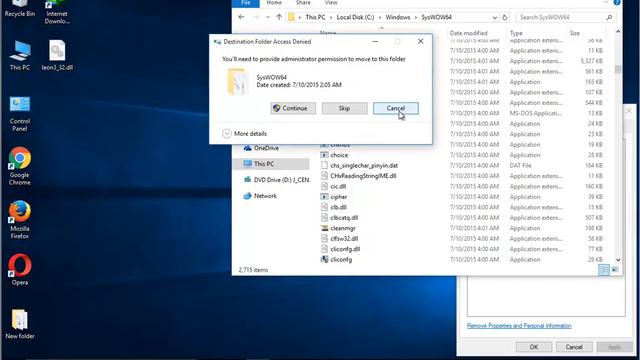The width and height of the screenshot is (640, 360).
Task: Click Windows in the address breadcrumb
Action: tap(398, 17)
